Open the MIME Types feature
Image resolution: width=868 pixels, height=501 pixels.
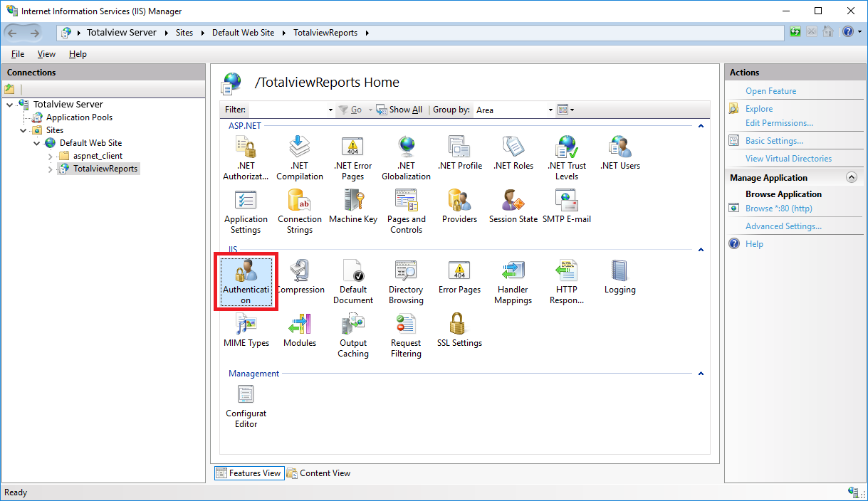click(x=246, y=330)
